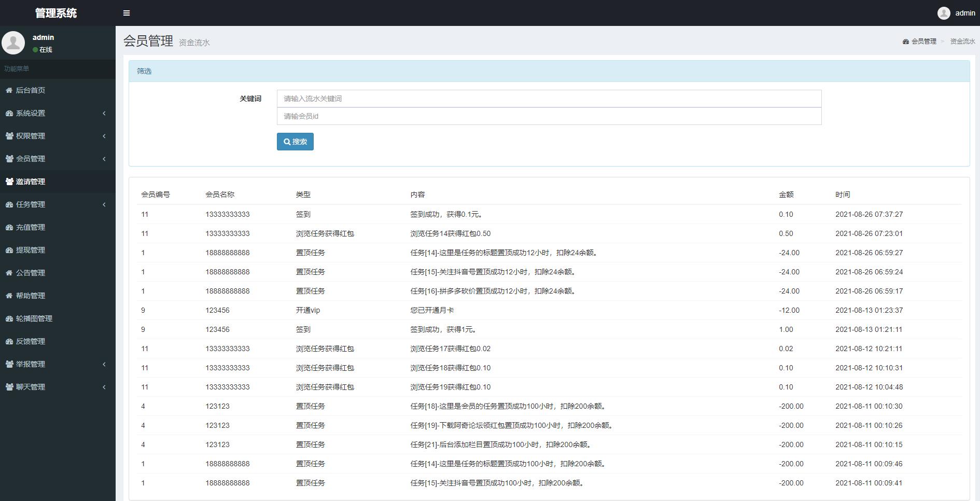Focus the 请输入流水关键词 keyword field

[549, 99]
